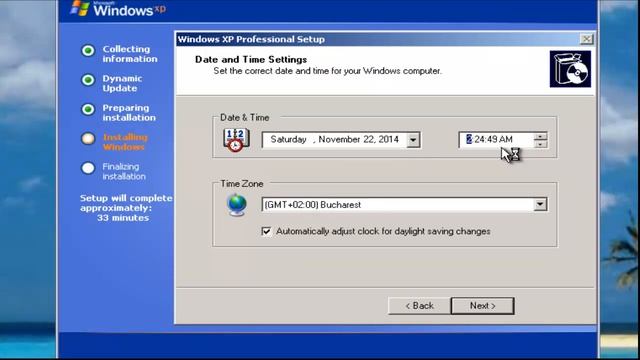Open the time zone dropdown arrow
This screenshot has width=640, height=360.
(540, 204)
